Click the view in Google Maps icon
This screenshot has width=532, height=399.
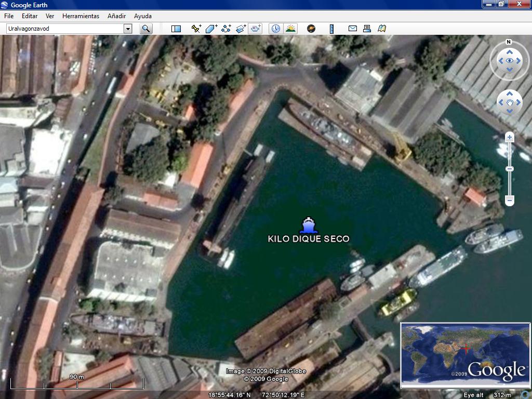(x=382, y=29)
